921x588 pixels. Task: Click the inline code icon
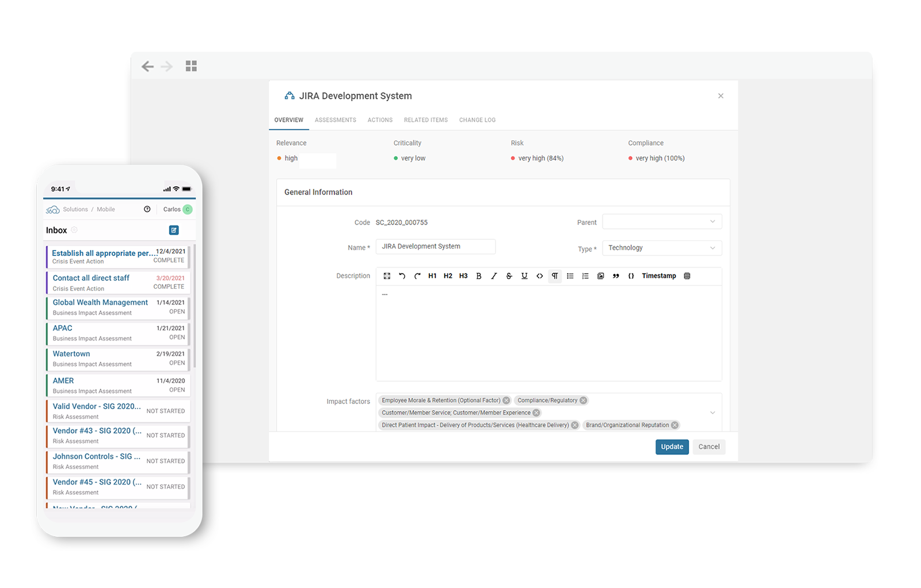pyautogui.click(x=539, y=276)
